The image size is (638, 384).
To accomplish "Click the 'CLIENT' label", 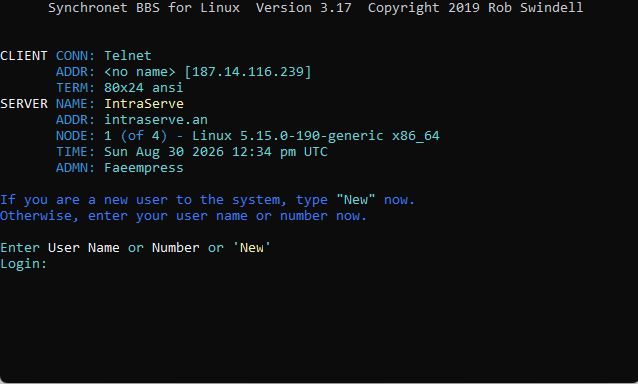I will [24, 56].
